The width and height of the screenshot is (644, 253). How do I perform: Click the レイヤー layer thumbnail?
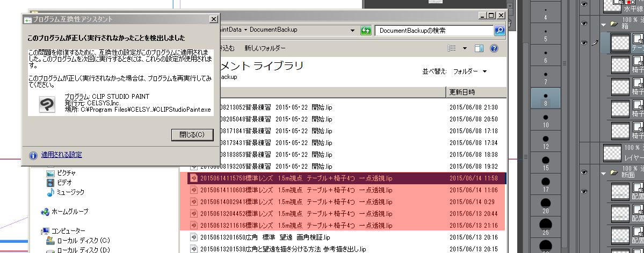coord(612,153)
